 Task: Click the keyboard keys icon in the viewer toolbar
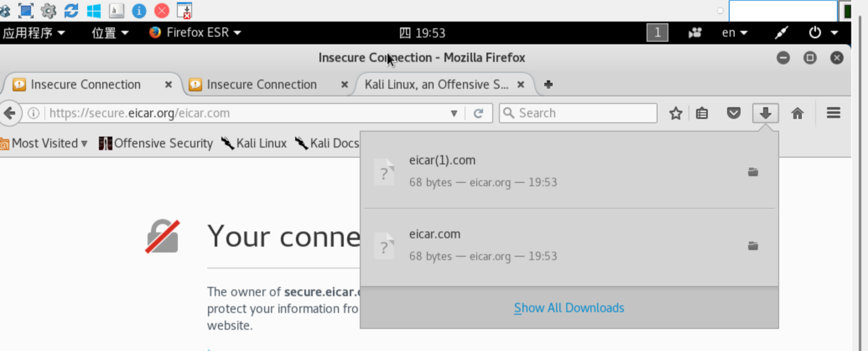point(117,10)
